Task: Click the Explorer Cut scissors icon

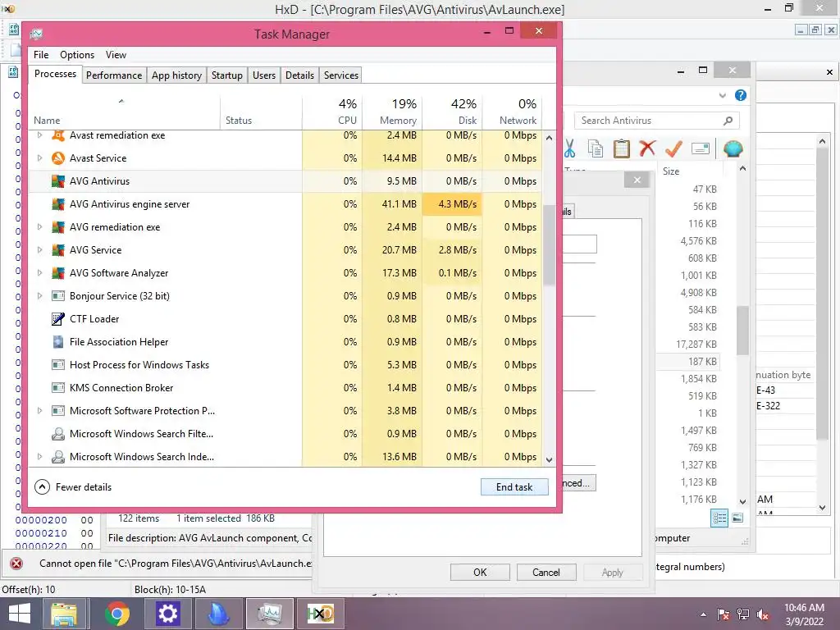Action: [x=569, y=148]
